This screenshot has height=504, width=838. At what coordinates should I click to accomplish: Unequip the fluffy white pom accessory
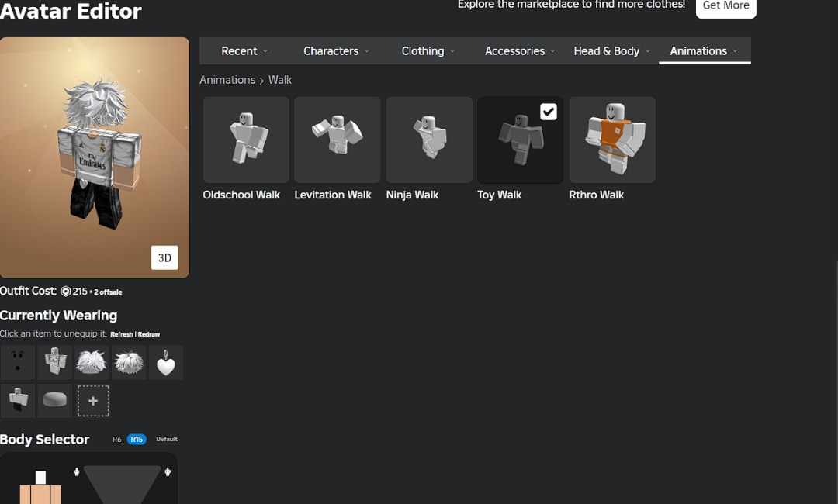click(128, 362)
